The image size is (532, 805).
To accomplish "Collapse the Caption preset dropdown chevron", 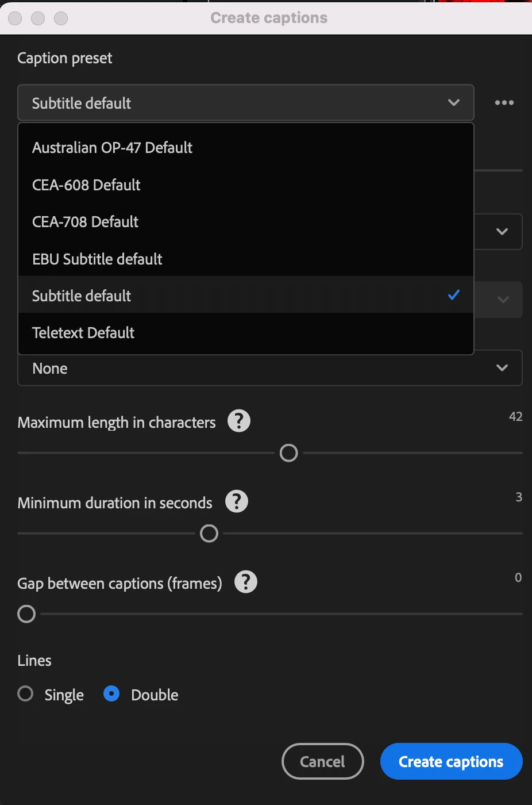I will 454,102.
